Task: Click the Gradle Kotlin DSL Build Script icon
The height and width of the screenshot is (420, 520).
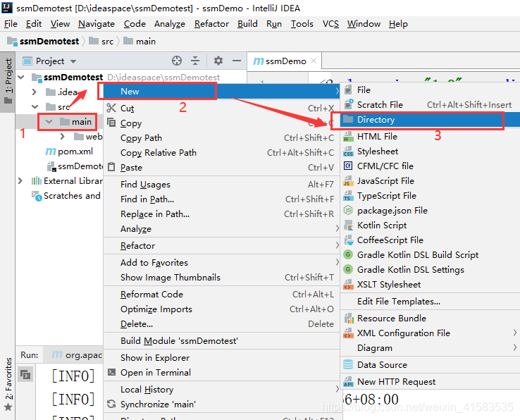Action: pyautogui.click(x=348, y=255)
